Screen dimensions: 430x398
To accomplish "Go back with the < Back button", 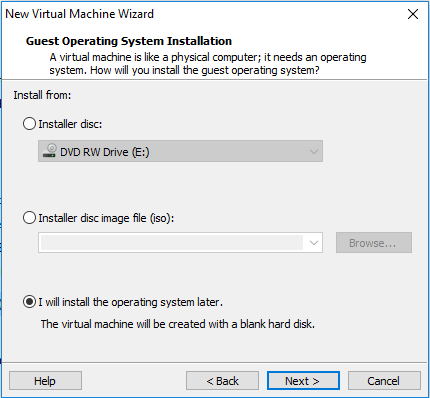I will tap(222, 381).
